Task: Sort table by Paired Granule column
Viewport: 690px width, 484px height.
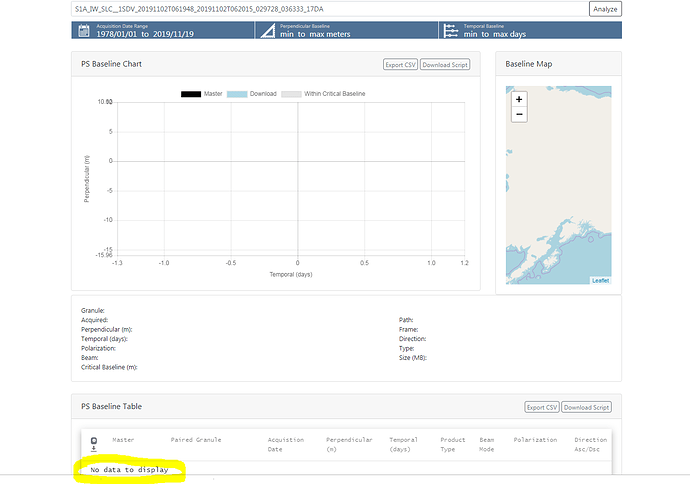Action: click(x=196, y=440)
